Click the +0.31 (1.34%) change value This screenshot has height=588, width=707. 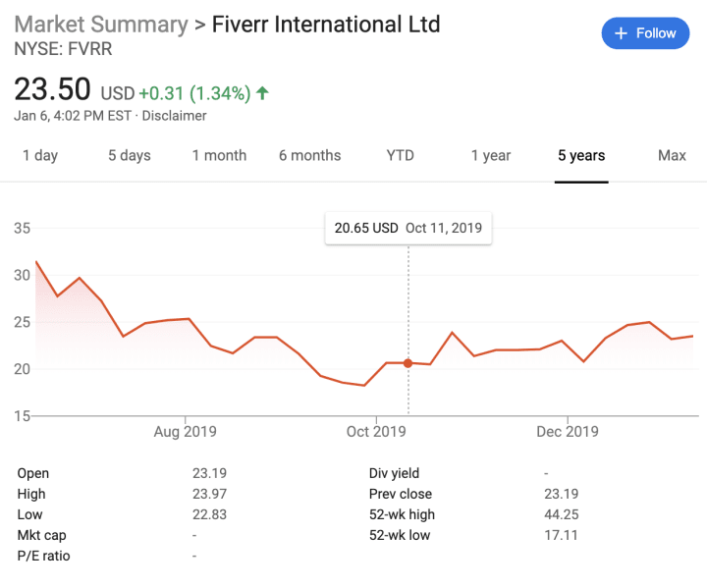[194, 94]
